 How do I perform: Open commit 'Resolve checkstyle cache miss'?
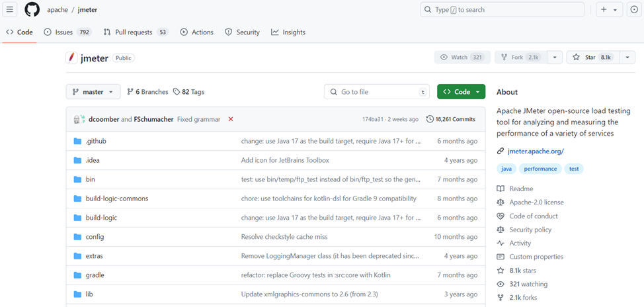coord(284,237)
